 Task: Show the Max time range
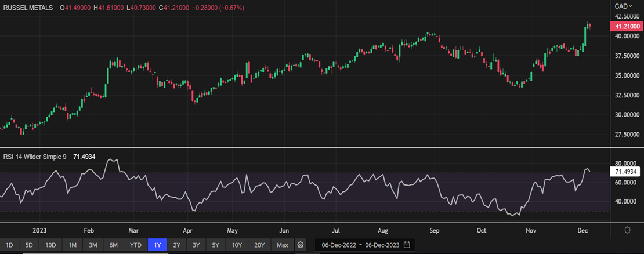click(283, 245)
